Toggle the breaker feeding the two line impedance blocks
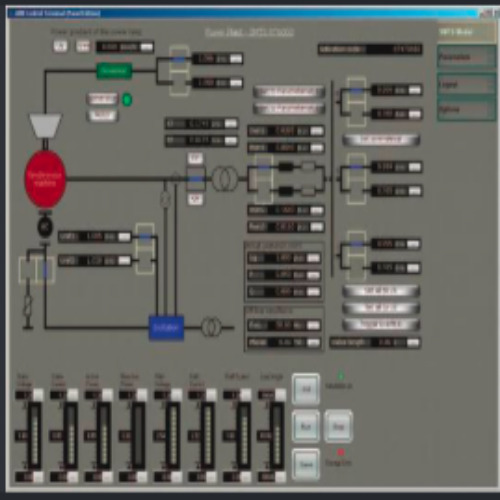The width and height of the screenshot is (500, 500). click(264, 179)
